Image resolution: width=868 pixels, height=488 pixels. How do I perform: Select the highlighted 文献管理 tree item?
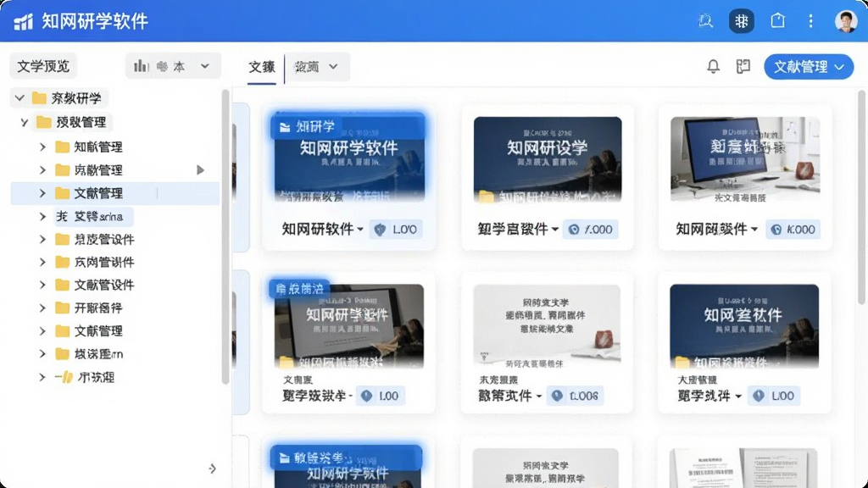point(115,193)
